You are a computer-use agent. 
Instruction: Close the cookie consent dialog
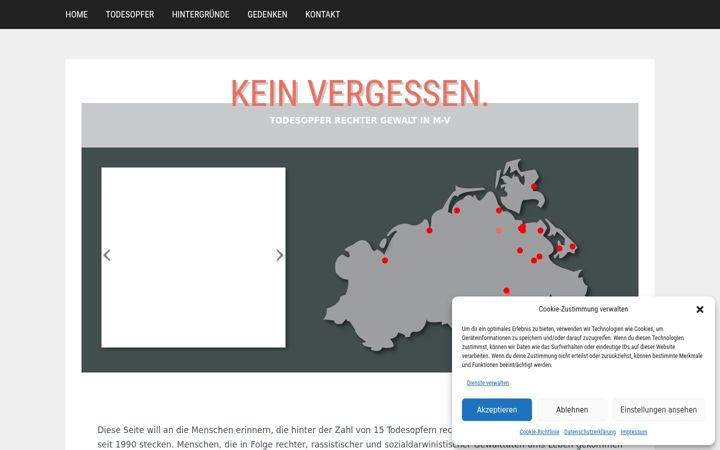click(700, 309)
